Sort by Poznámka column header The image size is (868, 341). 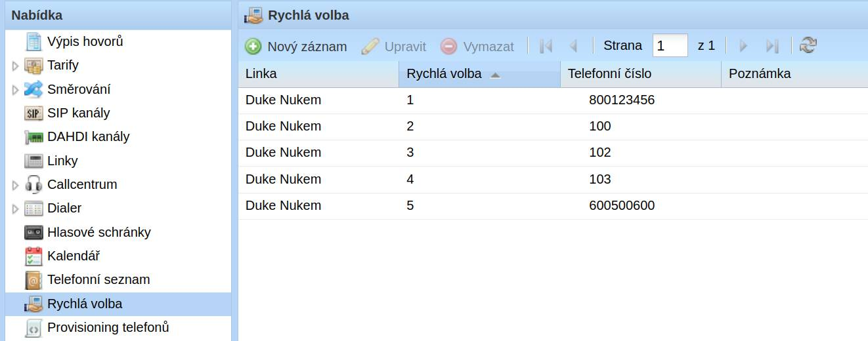(794, 74)
